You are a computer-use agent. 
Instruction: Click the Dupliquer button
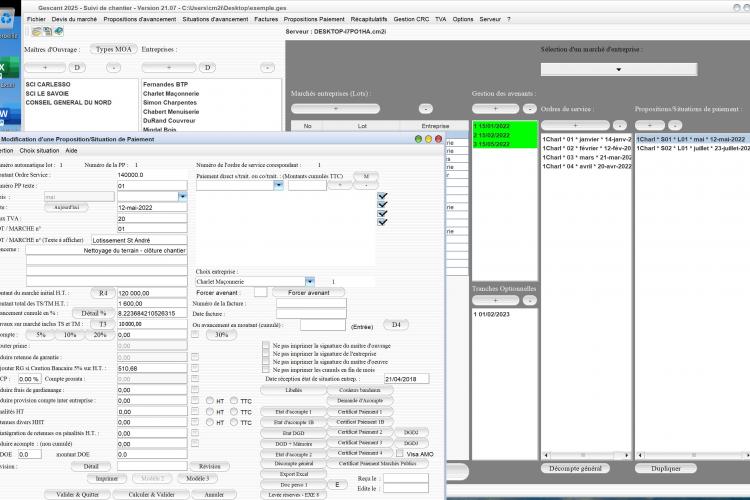[665, 468]
